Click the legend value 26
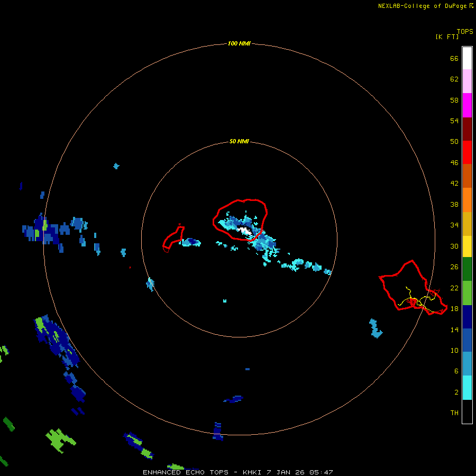 (454, 267)
